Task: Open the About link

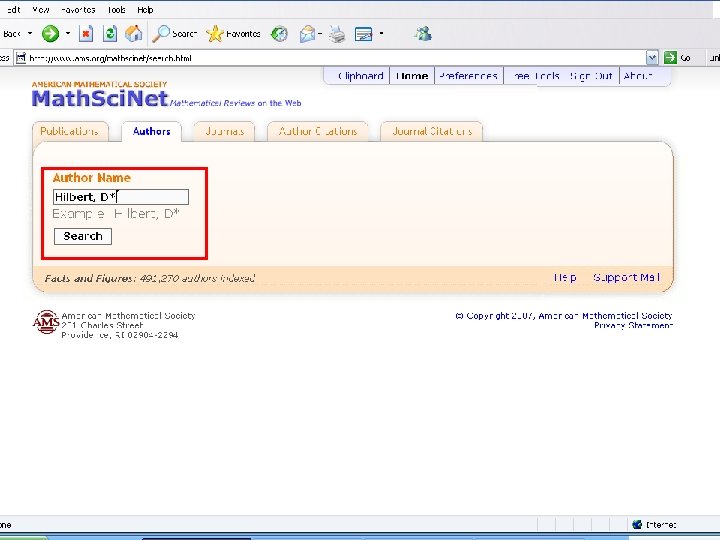Action: (638, 76)
